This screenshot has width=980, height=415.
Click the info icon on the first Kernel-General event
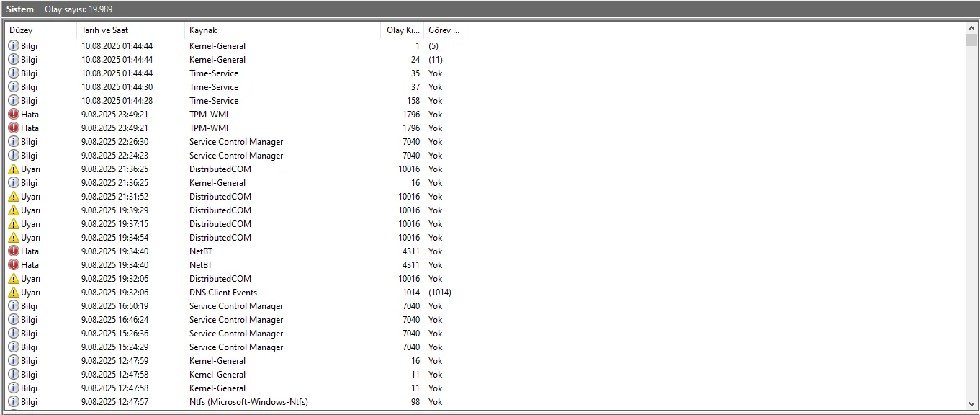[13, 45]
